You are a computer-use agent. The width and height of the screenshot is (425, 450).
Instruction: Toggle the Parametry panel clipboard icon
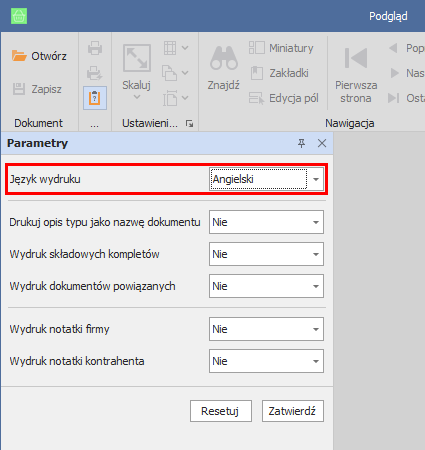pos(95,98)
